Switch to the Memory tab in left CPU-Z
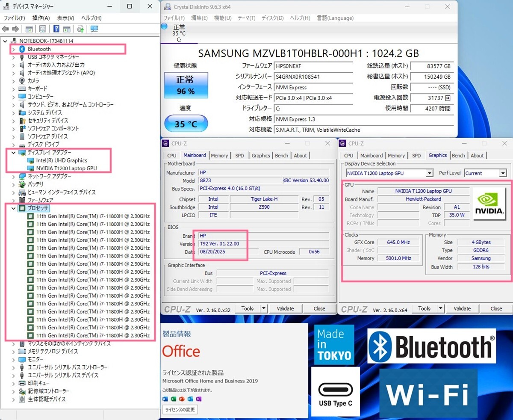513x420 pixels. [219, 156]
